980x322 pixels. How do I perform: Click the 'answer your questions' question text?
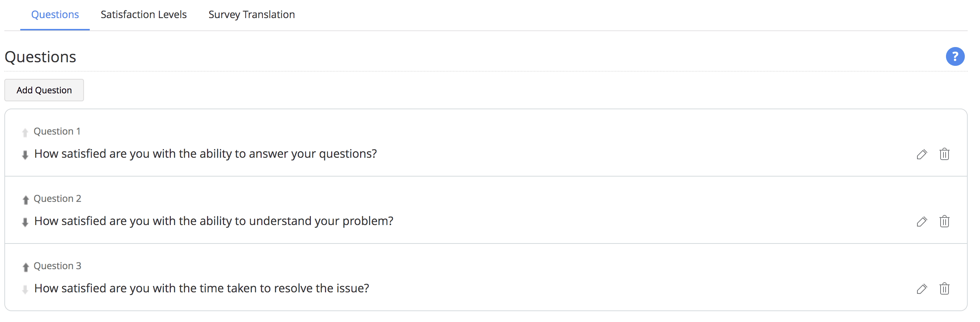[206, 154]
